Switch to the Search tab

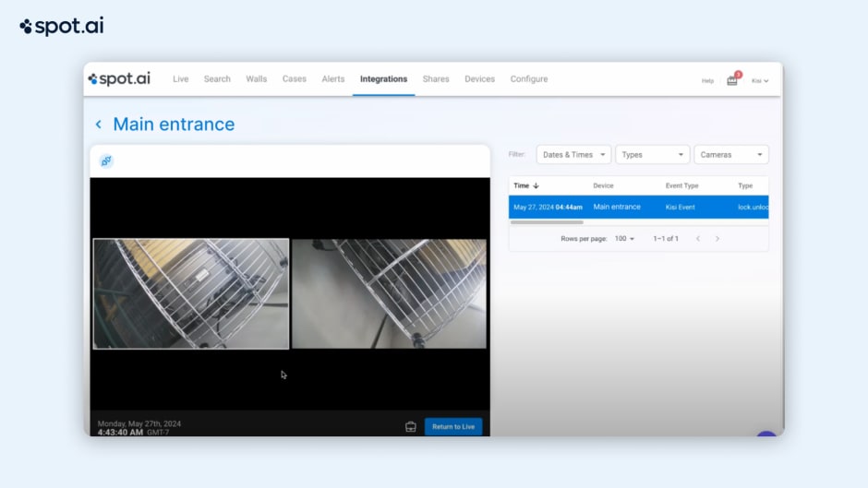pos(217,79)
